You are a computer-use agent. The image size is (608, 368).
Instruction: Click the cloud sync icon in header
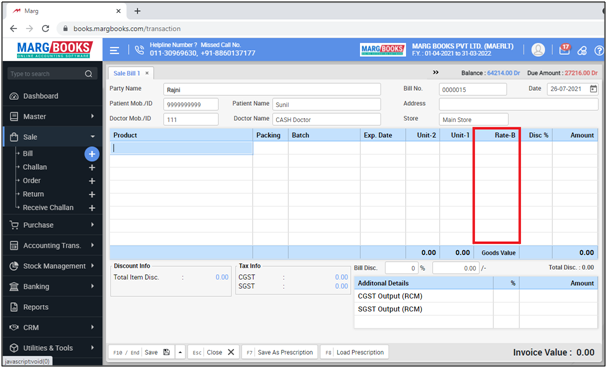pos(582,50)
